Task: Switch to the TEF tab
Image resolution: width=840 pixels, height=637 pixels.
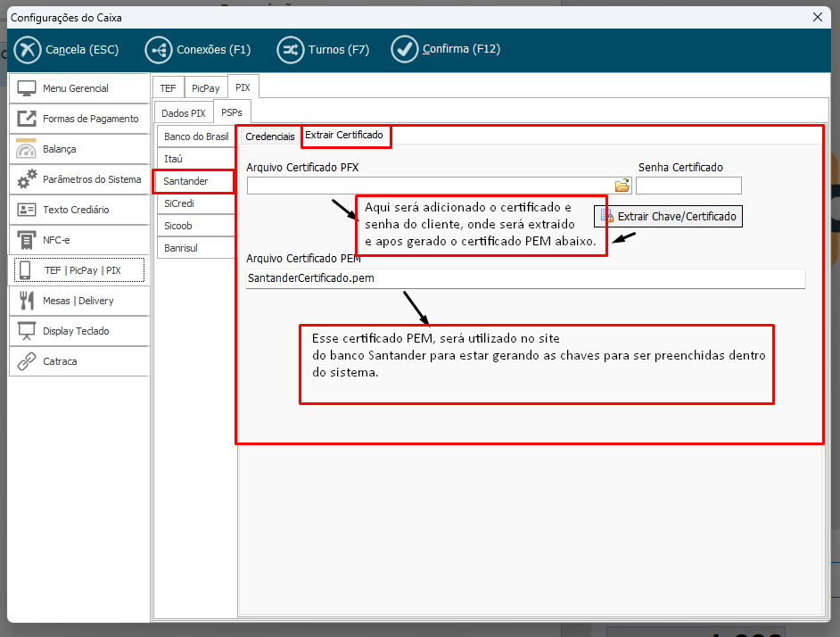Action: tap(168, 88)
